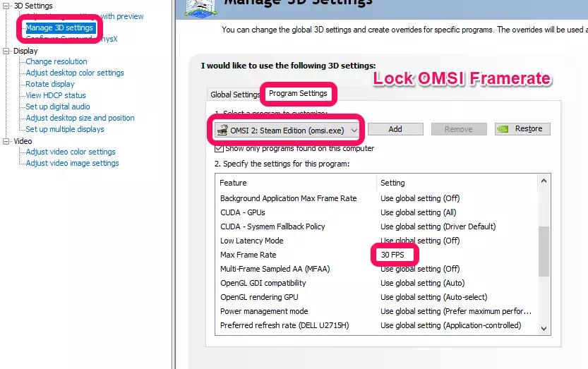Click the OMSI 2 bus program icon
This screenshot has height=369, width=588.
point(222,130)
